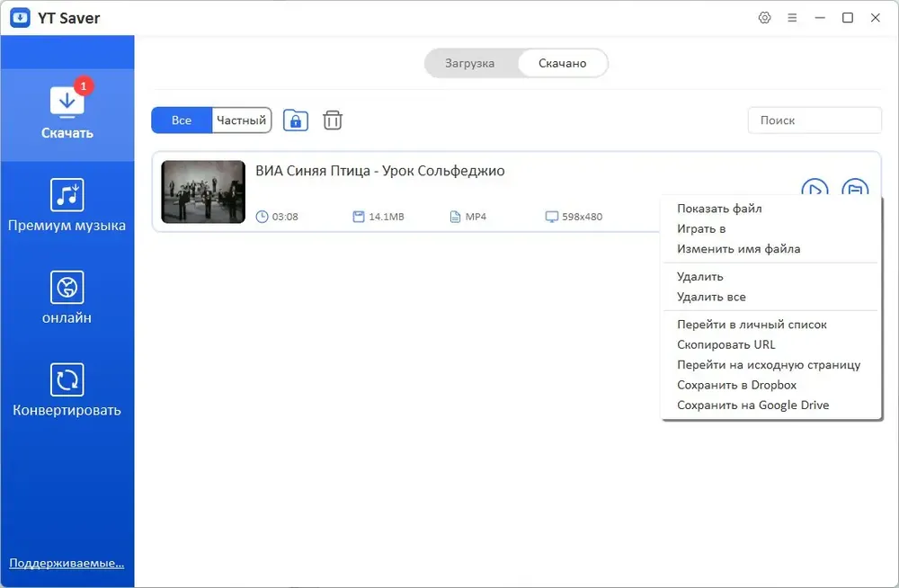Viewport: 899px width, 588px height.
Task: Open Премиум музыка section
Action: [67, 205]
